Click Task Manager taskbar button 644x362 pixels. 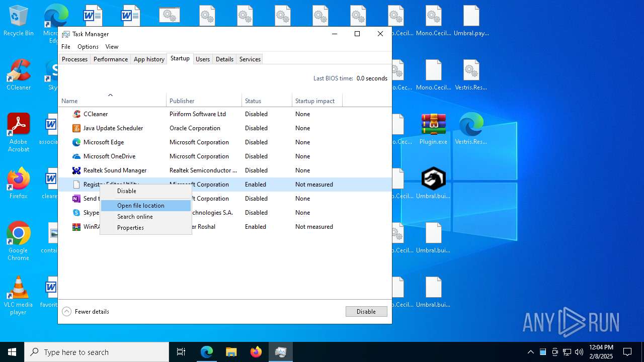pos(281,352)
